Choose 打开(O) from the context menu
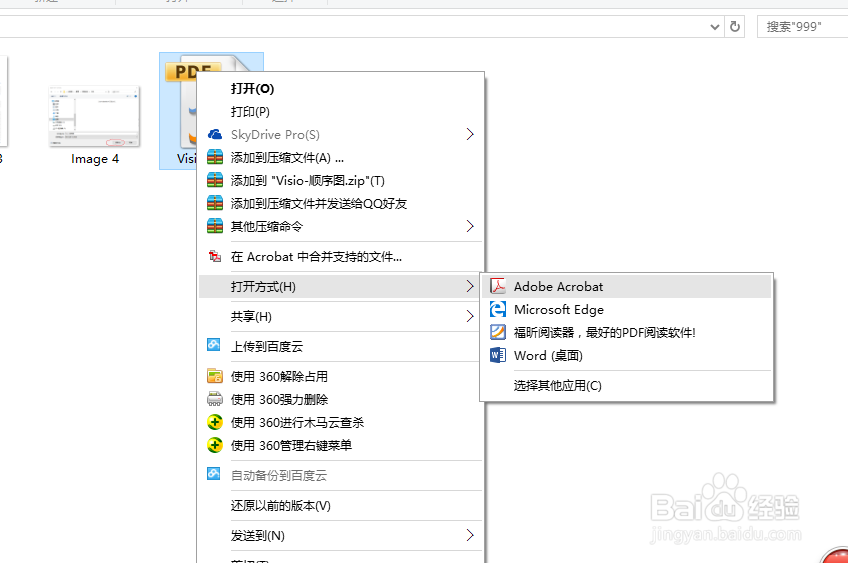The width and height of the screenshot is (848, 563). tap(341, 89)
